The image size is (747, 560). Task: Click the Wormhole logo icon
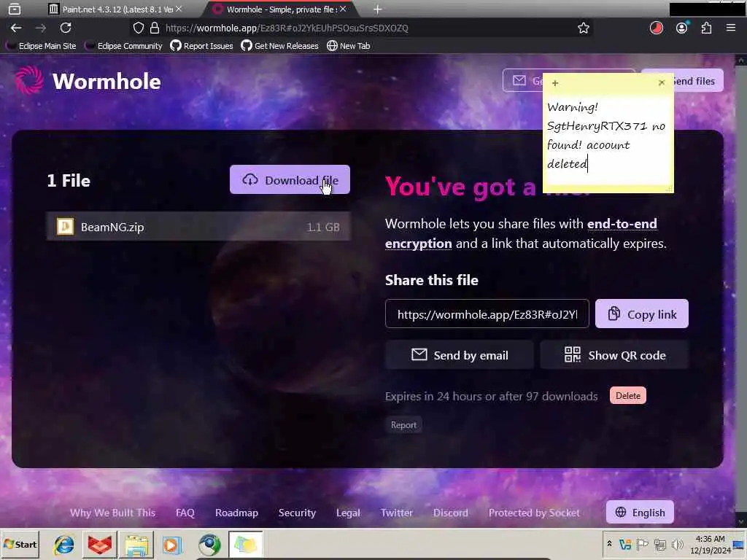click(28, 80)
